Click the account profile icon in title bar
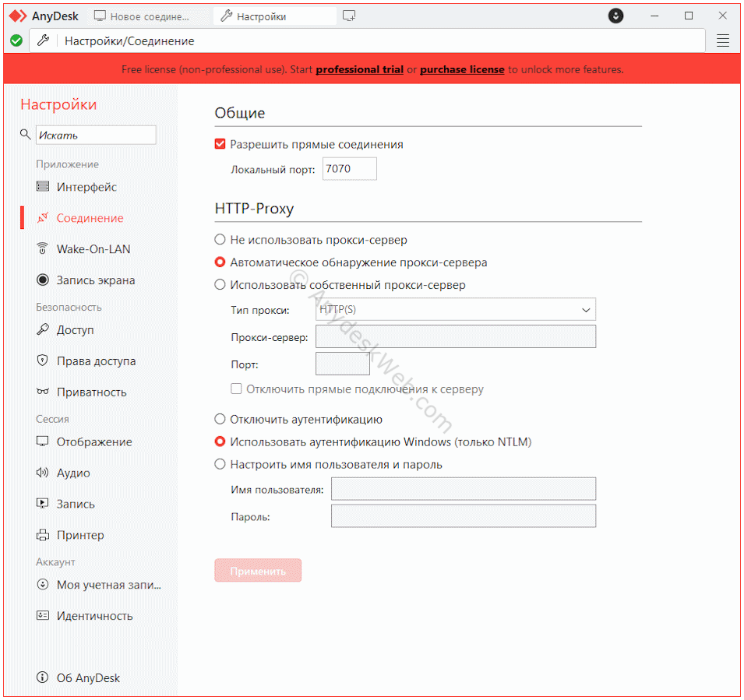This screenshot has height=700, width=744. (x=615, y=16)
